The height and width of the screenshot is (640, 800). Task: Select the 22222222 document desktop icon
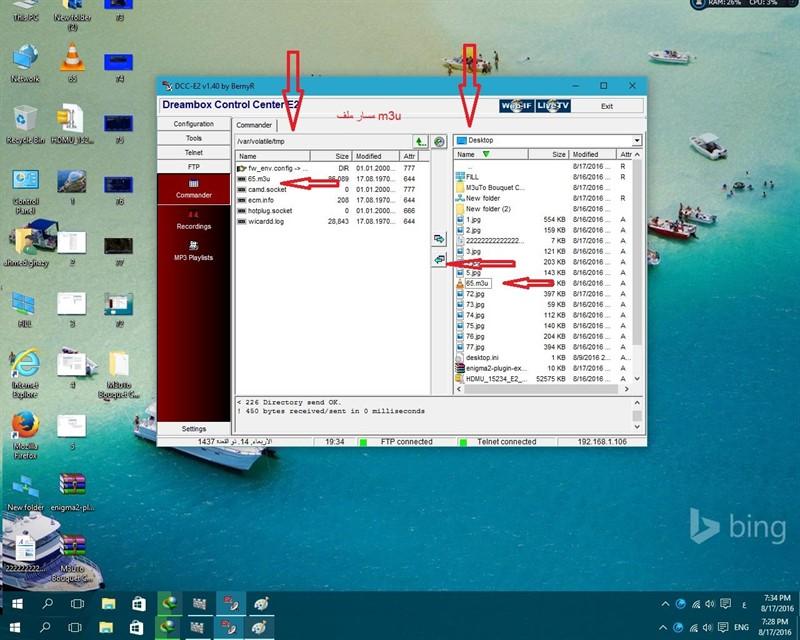pos(25,553)
